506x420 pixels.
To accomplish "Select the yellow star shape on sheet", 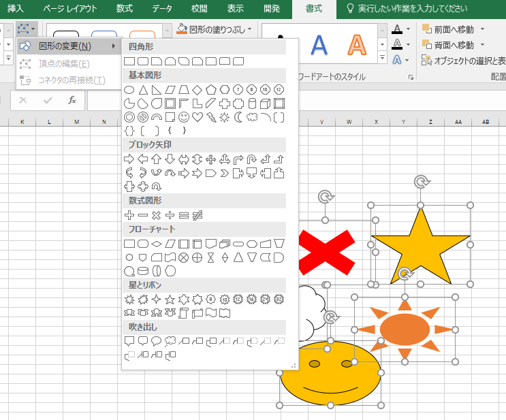I will coord(420,246).
